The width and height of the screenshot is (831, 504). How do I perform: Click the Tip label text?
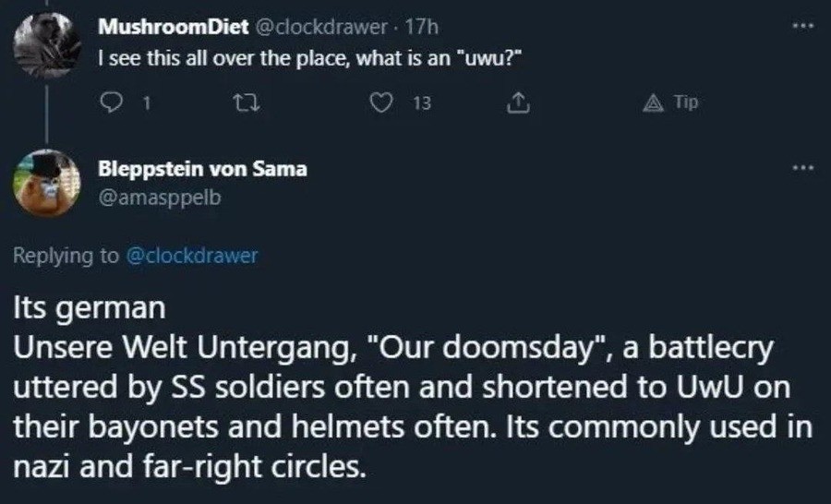(686, 103)
